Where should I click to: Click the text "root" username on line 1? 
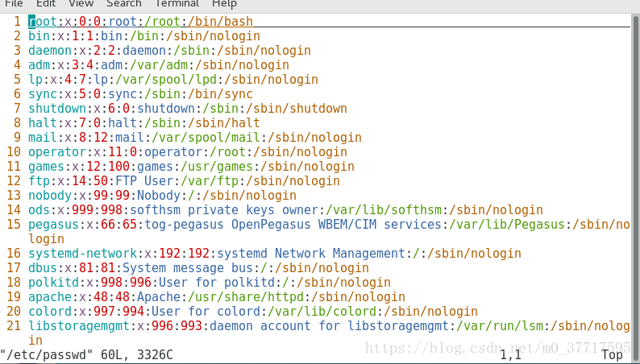tap(43, 21)
